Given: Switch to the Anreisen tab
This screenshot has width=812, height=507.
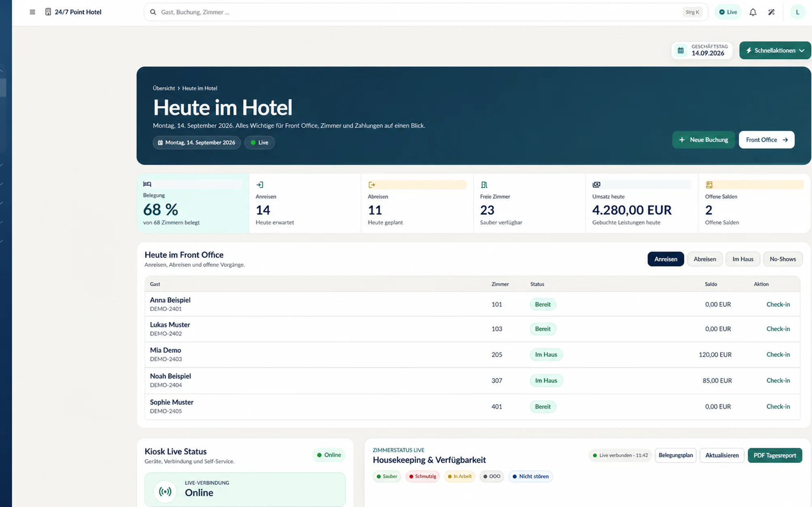Looking at the screenshot, I should tap(666, 259).
